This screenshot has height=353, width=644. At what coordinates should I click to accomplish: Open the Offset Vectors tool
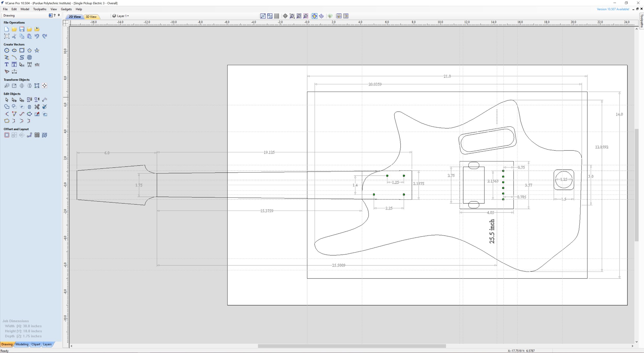pos(7,135)
